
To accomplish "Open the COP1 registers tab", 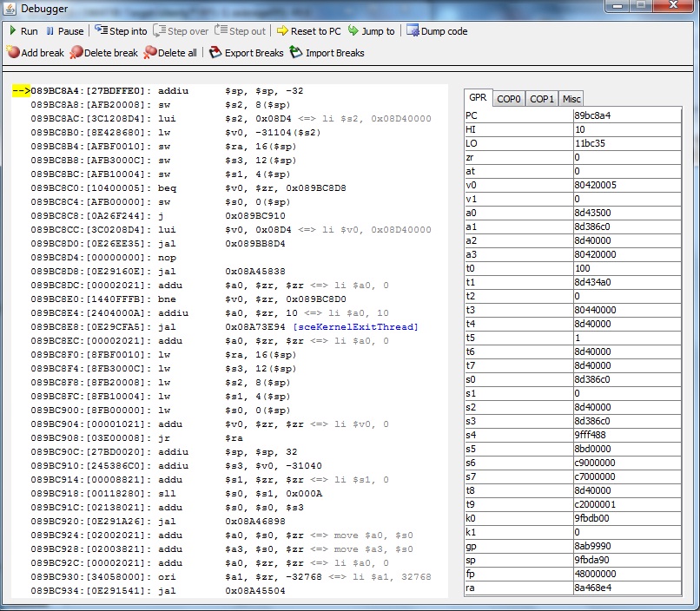I will (x=542, y=99).
